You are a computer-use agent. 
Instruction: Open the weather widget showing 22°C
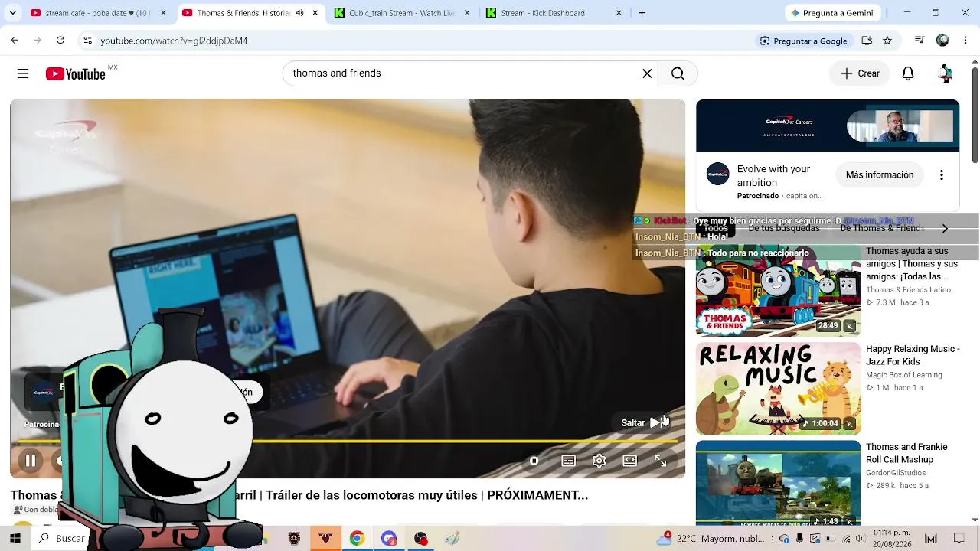[x=710, y=539]
